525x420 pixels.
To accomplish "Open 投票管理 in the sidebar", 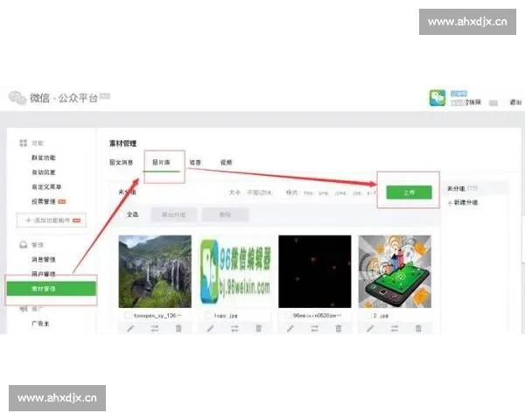I will click(44, 201).
